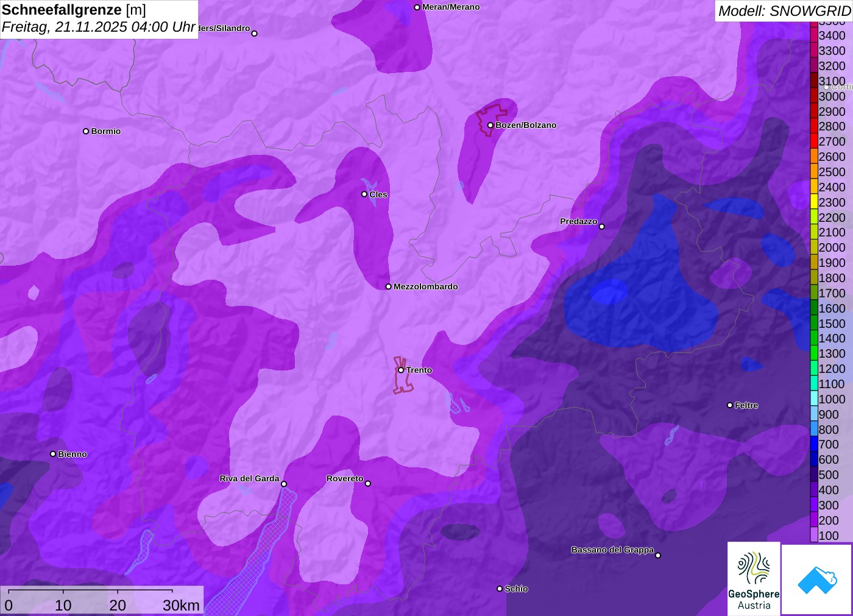The width and height of the screenshot is (853, 616).
Task: Click the Modell: SNOWGRID label
Action: (784, 11)
